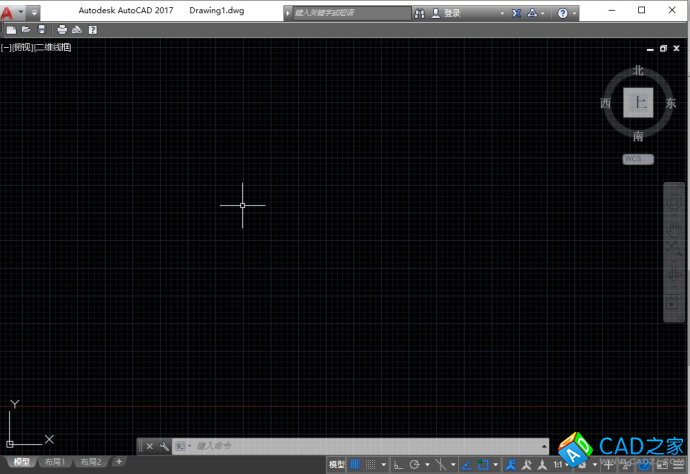690x474 pixels.
Task: Click the Open file folder icon
Action: (x=26, y=30)
